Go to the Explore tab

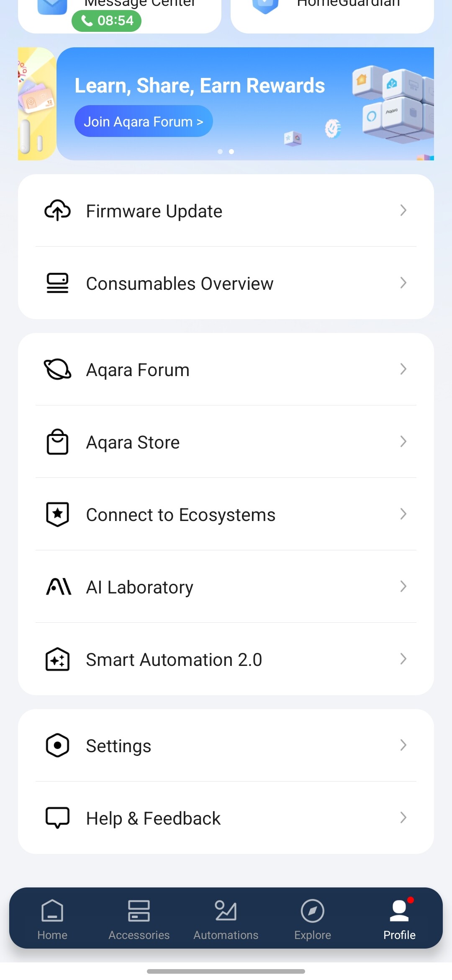tap(313, 919)
